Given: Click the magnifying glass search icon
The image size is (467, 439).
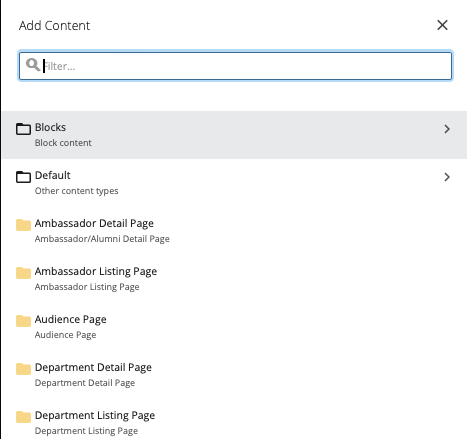Looking at the screenshot, I should 33,65.
